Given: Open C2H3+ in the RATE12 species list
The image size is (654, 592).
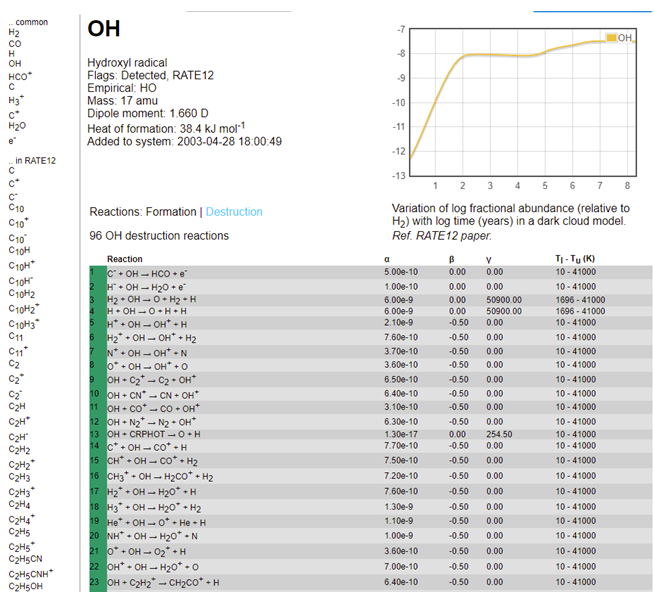Looking at the screenshot, I should pos(22,491).
